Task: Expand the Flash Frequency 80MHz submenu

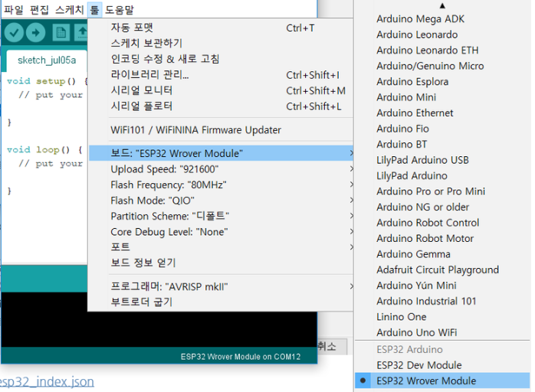Action: tap(221, 185)
